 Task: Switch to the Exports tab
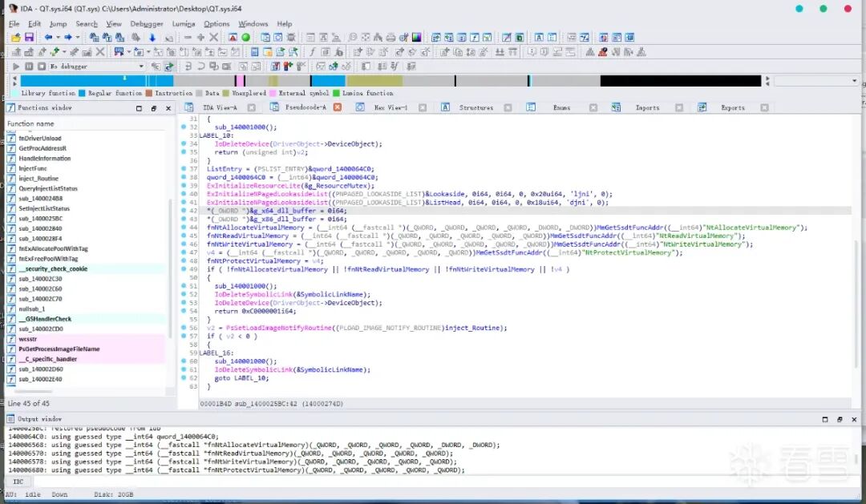[733, 107]
